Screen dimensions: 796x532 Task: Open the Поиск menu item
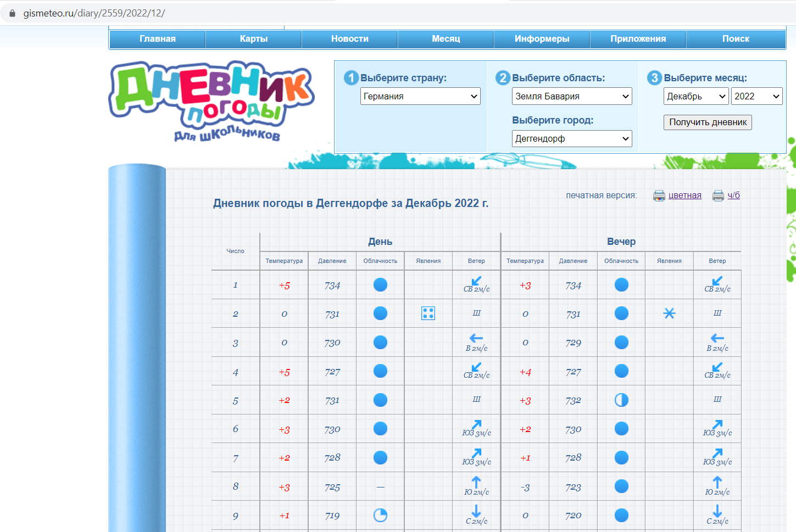point(736,39)
